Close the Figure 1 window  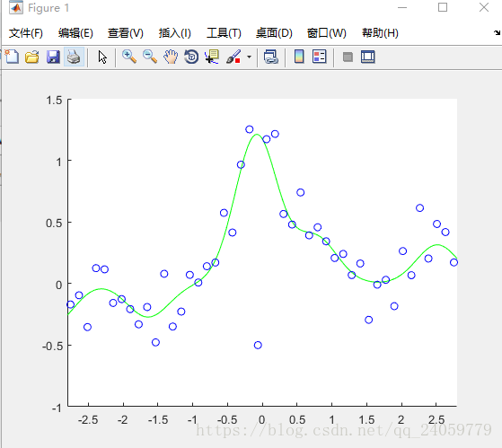point(484,7)
